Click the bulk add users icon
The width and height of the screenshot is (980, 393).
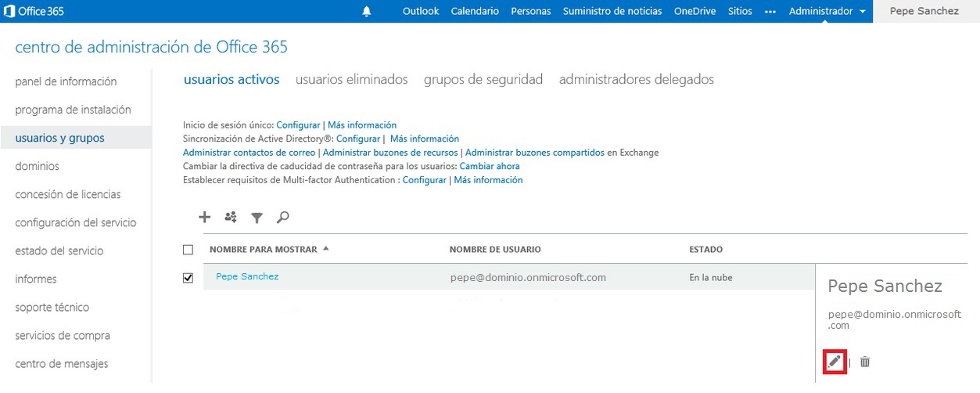[230, 217]
